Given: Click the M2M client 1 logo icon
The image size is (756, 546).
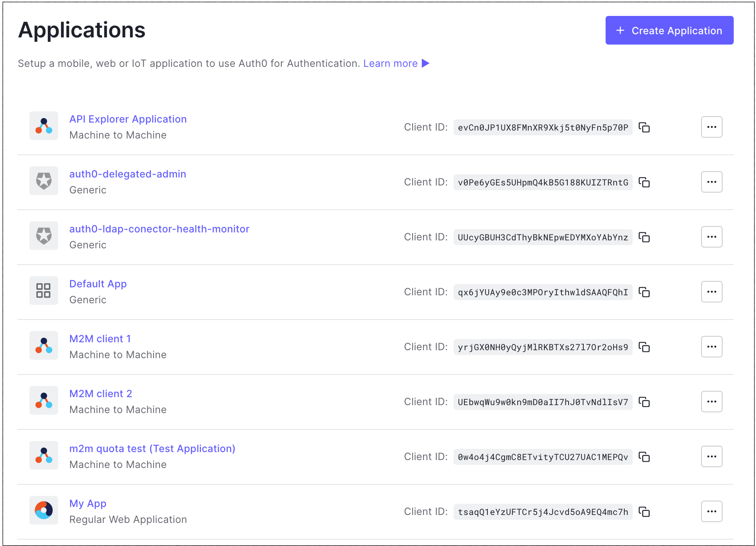Looking at the screenshot, I should 44,345.
